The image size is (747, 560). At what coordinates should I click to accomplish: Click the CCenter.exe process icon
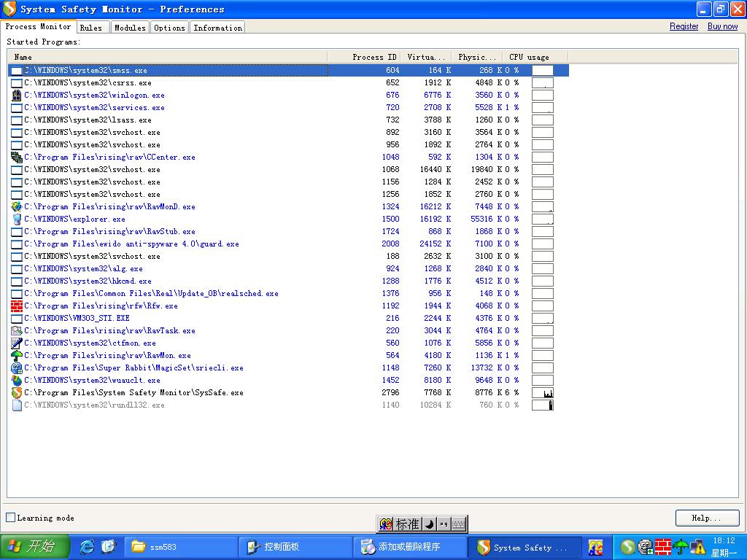pos(17,157)
